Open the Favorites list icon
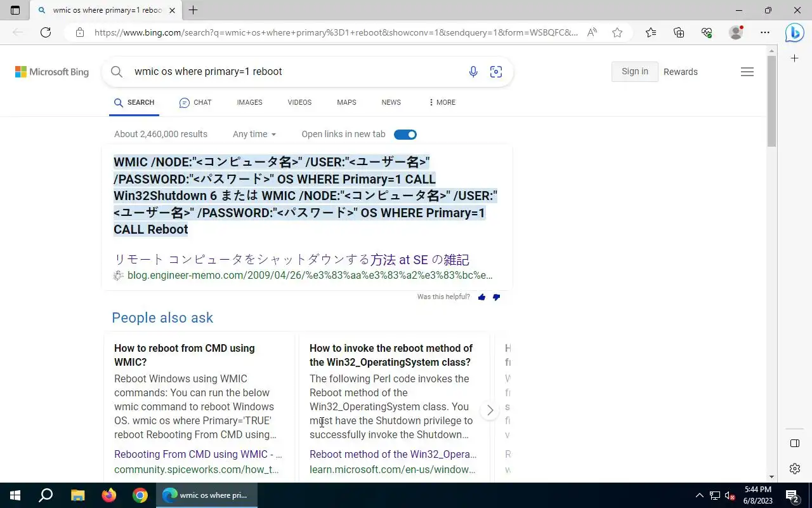Viewport: 812px width, 508px height. coord(651,32)
